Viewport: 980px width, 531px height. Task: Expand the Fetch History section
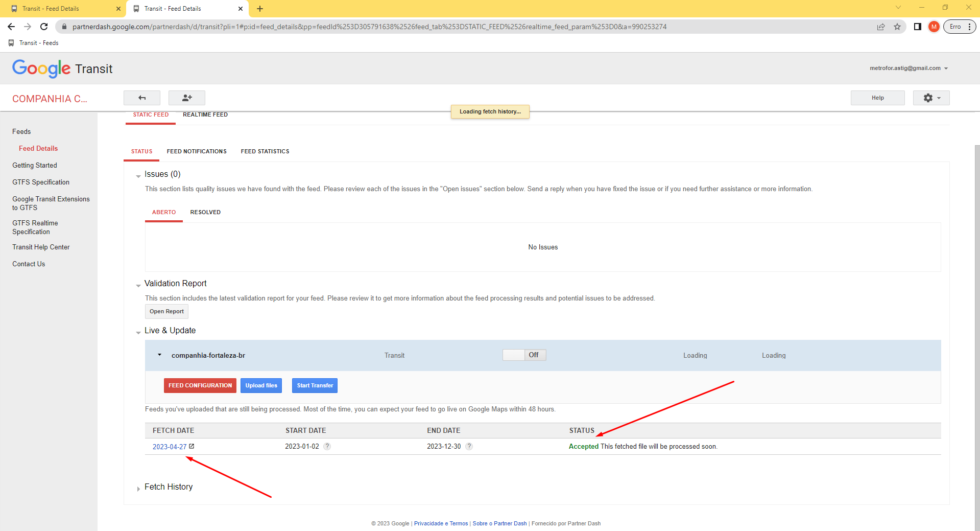coord(138,489)
